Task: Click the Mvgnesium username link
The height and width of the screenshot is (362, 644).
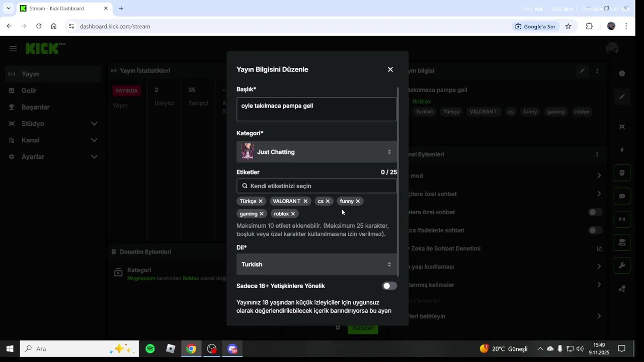Action: coord(141,278)
